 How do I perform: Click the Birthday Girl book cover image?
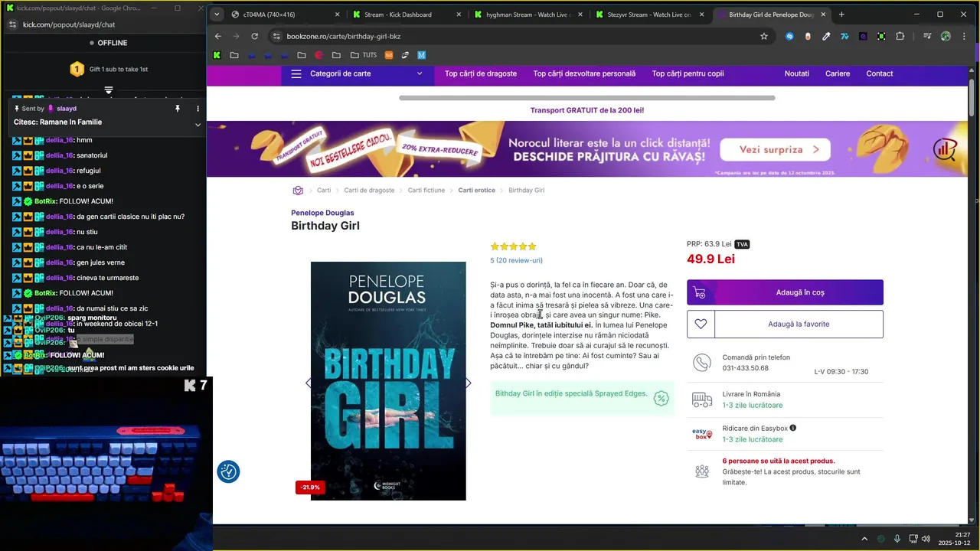tap(388, 381)
